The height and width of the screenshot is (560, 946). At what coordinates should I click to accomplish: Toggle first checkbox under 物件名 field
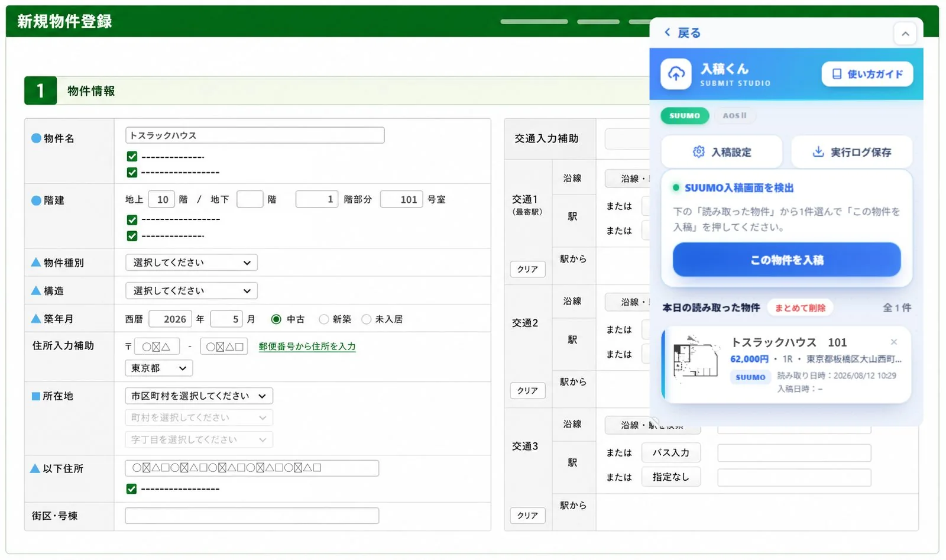click(x=132, y=157)
